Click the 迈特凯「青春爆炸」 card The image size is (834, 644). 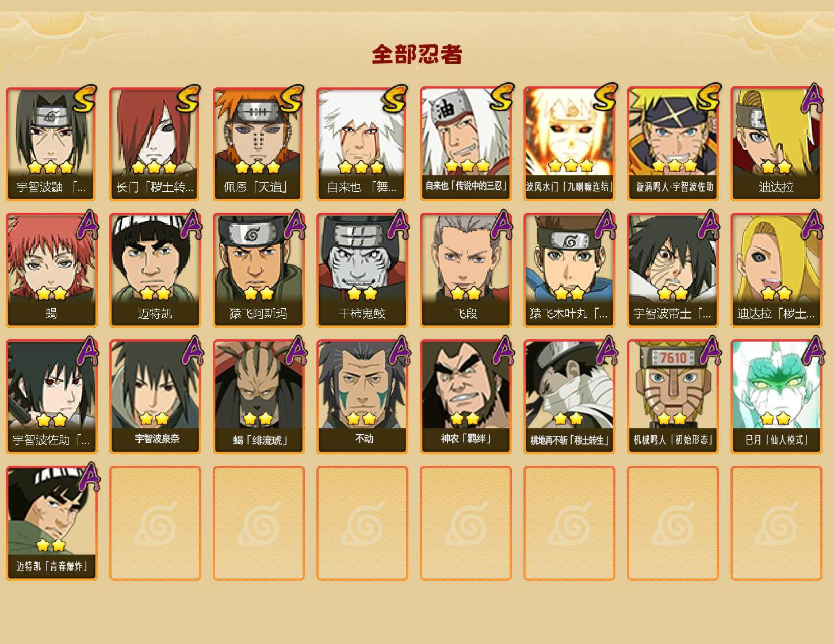tap(51, 523)
